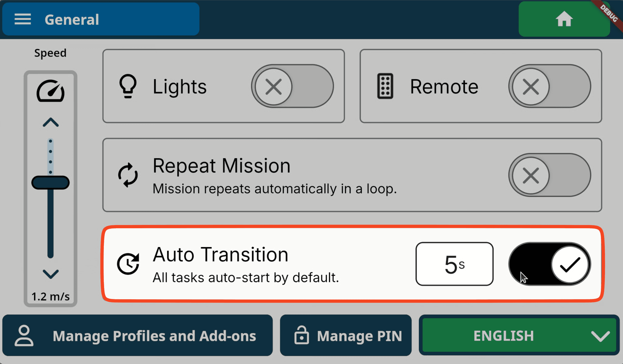Go to the home screen

[x=564, y=19]
